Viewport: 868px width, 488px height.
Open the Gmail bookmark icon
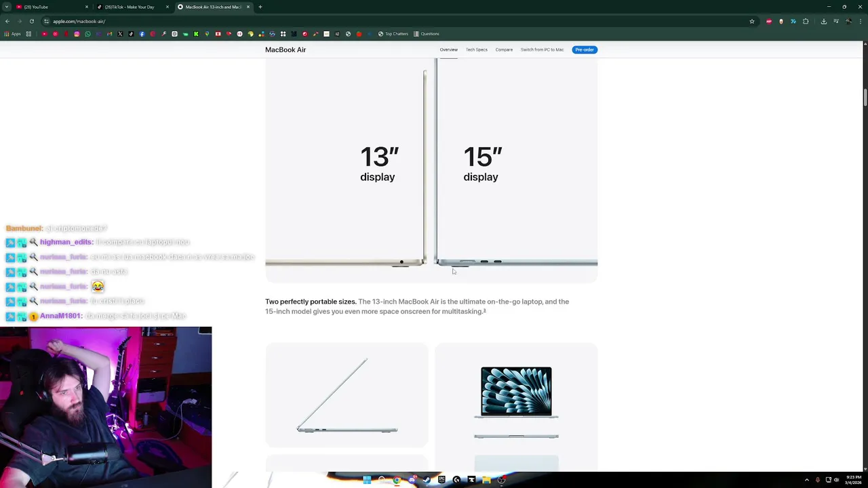click(109, 34)
